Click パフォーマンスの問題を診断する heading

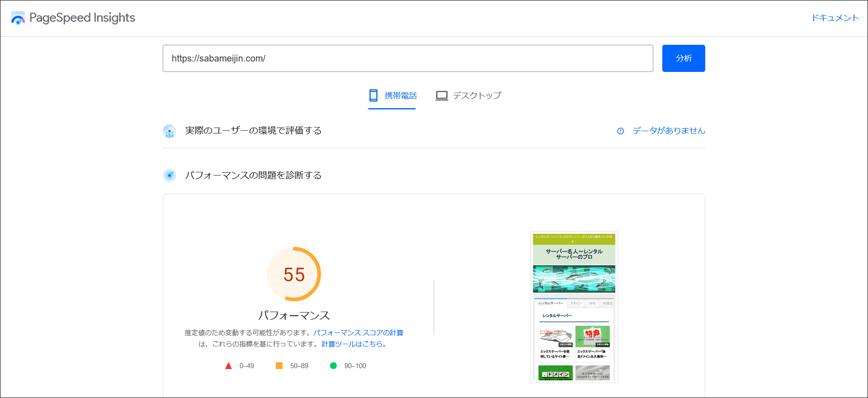click(253, 175)
